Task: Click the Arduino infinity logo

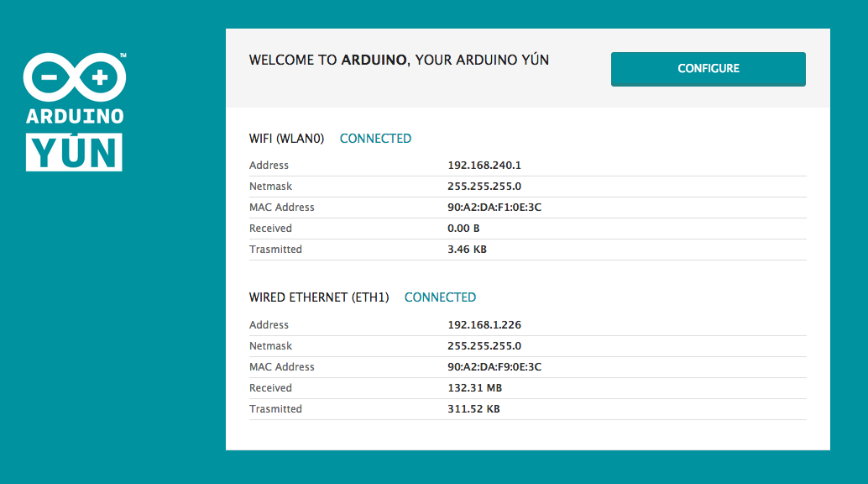Action: coord(75,77)
